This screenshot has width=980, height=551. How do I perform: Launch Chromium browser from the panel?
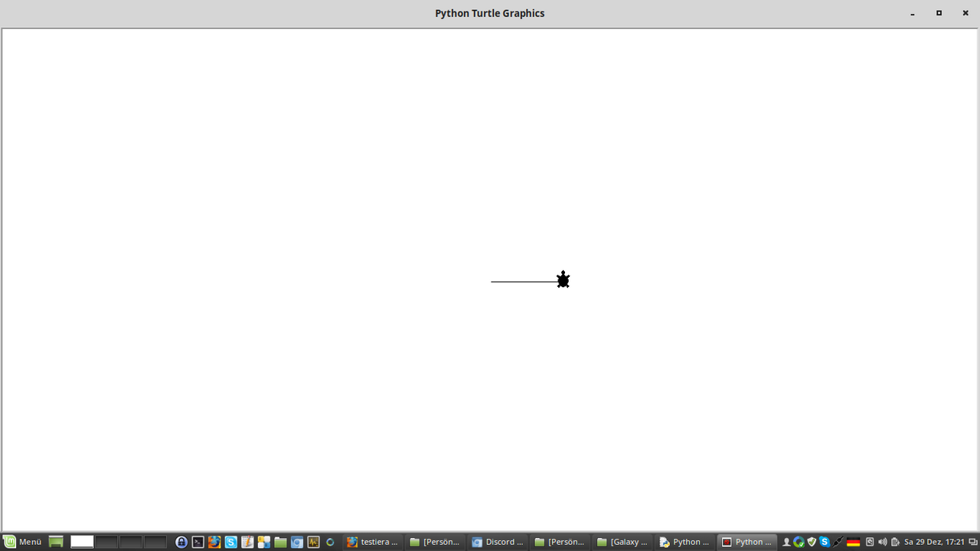point(297,542)
